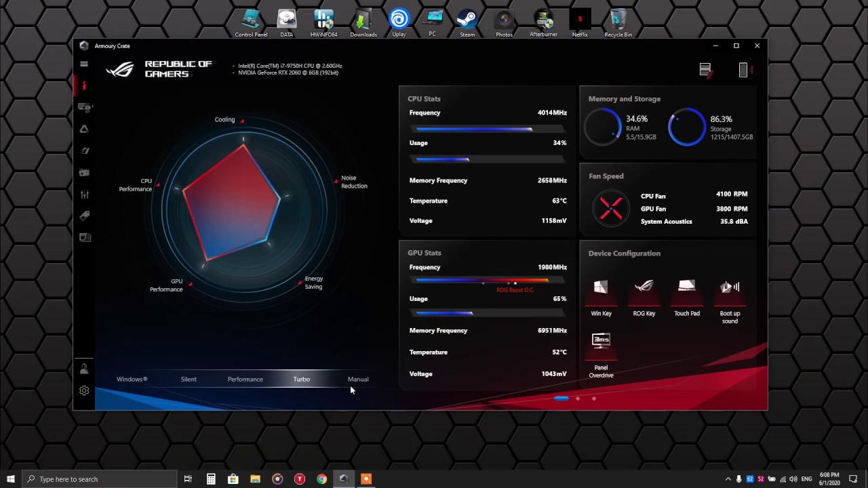
Task: Open Scenario Profiles sliders sidebar icon
Action: 84,195
